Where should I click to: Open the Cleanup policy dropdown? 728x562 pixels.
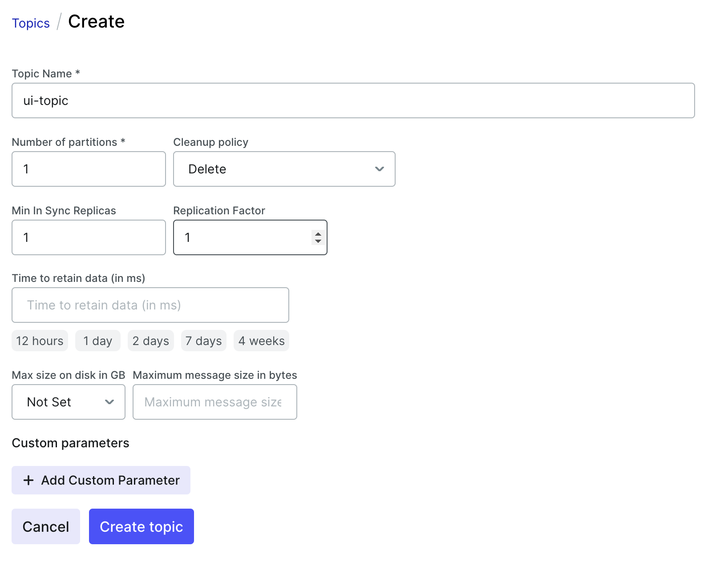(284, 169)
